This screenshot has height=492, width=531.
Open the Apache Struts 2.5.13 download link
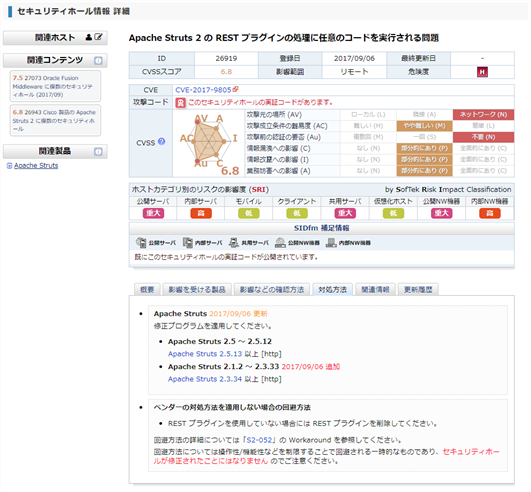pos(205,354)
